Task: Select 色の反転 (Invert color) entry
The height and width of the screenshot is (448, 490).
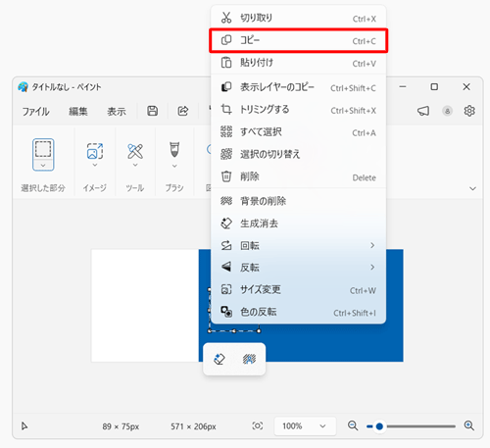Action: [x=298, y=312]
